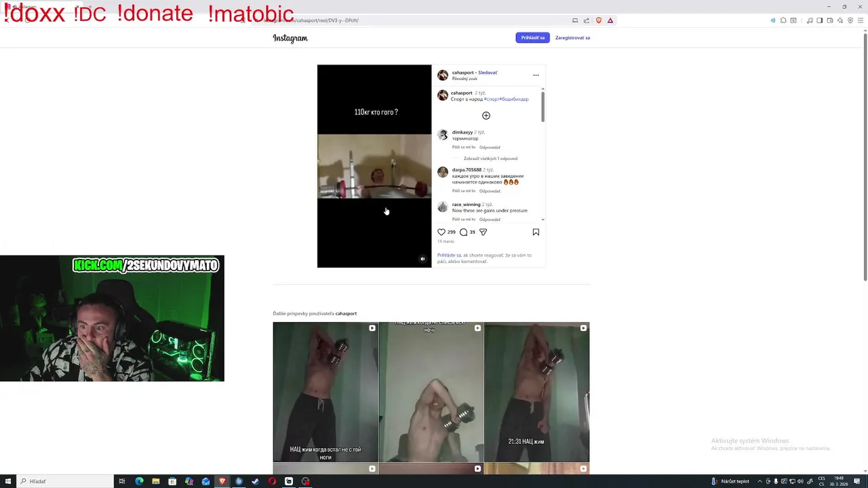Screen dimensions: 868x488
Task: Click the page vertical scrollbar
Action: pos(865,156)
